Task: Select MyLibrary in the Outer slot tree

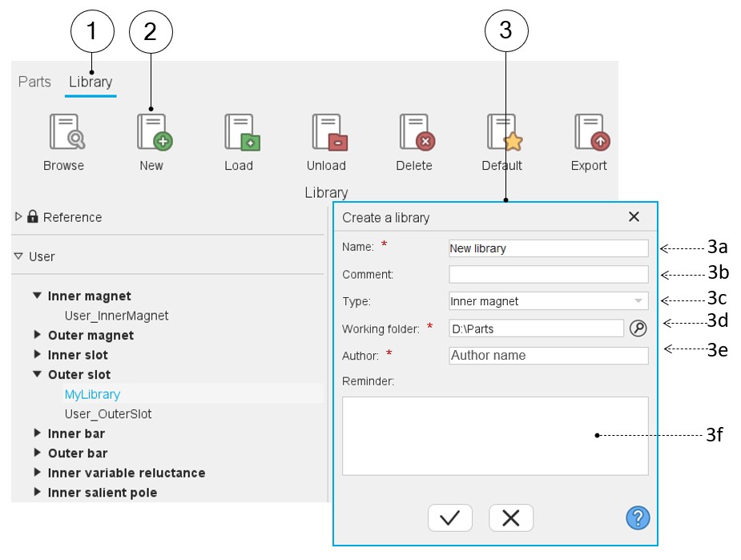Action: point(92,394)
